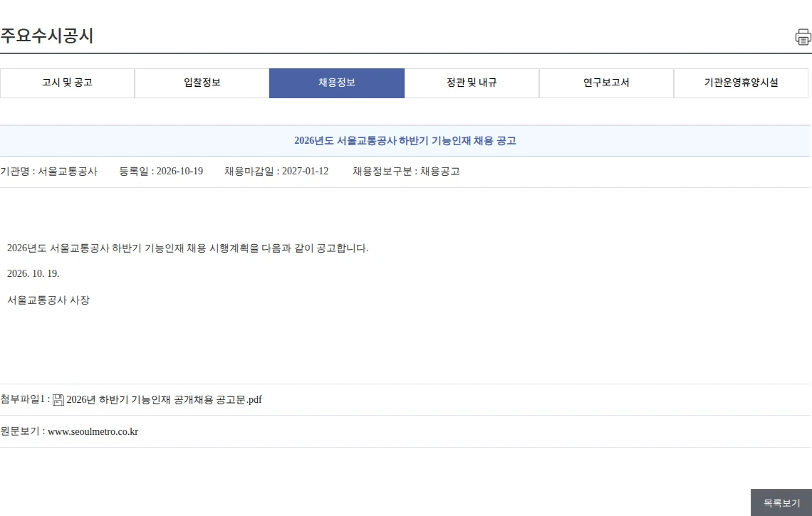
Task: Switch to the 기관운영휴양시설 tab
Action: tap(741, 83)
